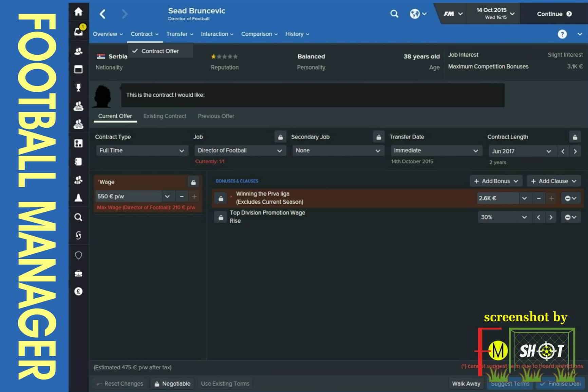Open the Tactics board icon

coord(78,143)
